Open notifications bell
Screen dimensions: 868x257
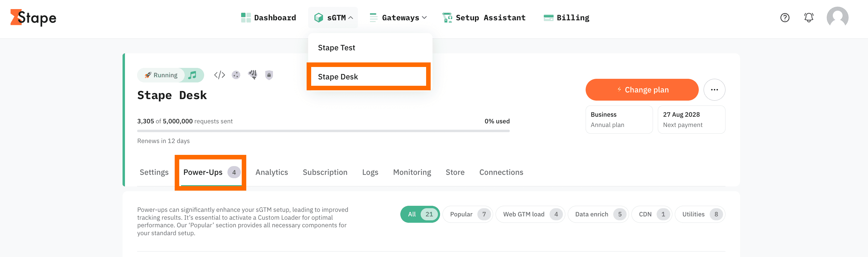click(809, 18)
